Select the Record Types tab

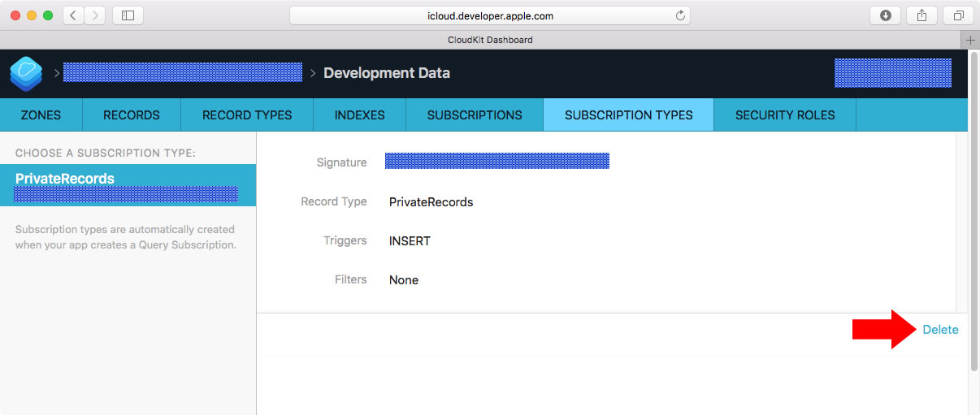pyautogui.click(x=247, y=115)
